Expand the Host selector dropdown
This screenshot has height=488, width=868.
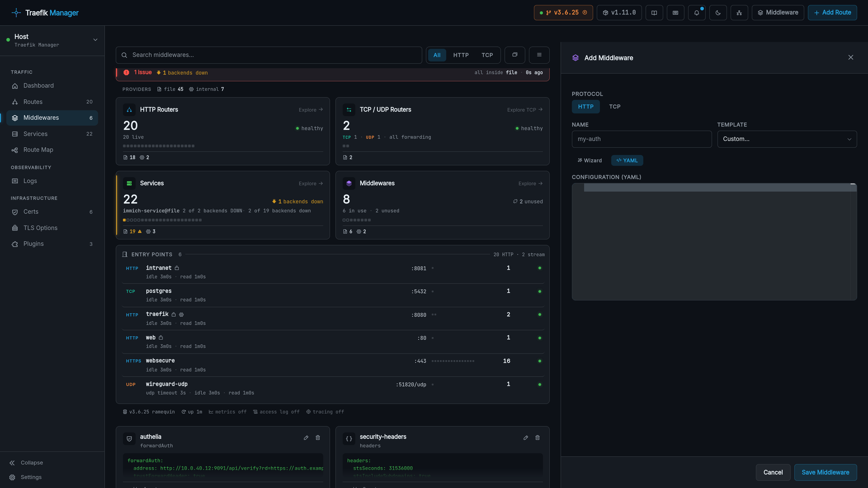click(x=52, y=40)
